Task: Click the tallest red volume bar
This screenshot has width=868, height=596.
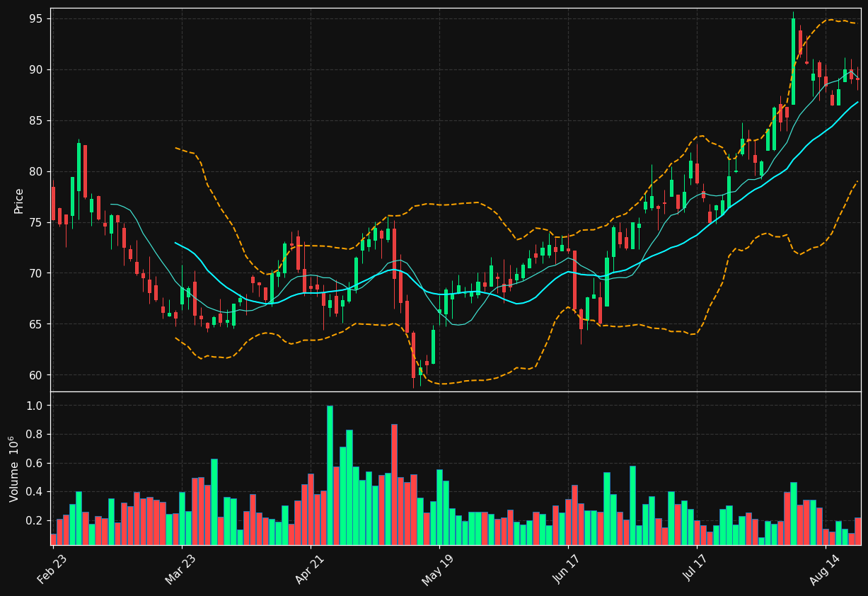Action: point(394,485)
